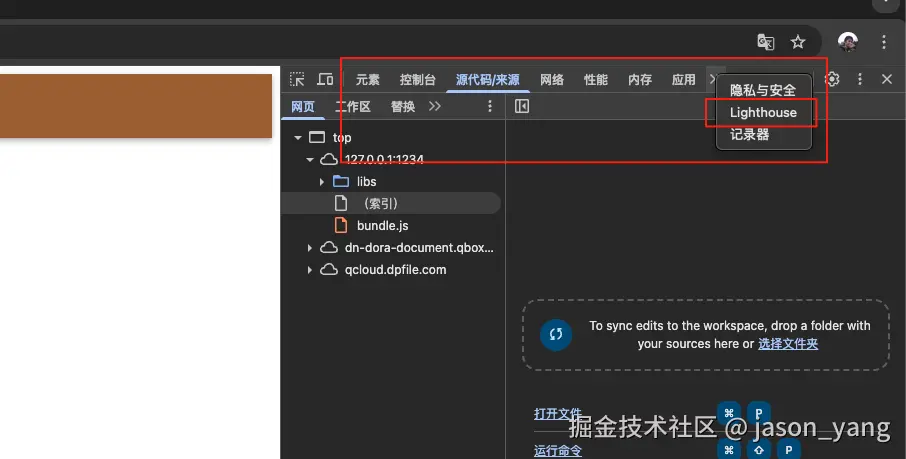The width and height of the screenshot is (906, 459).
Task: Click the 选择文件夹 link
Action: (788, 344)
